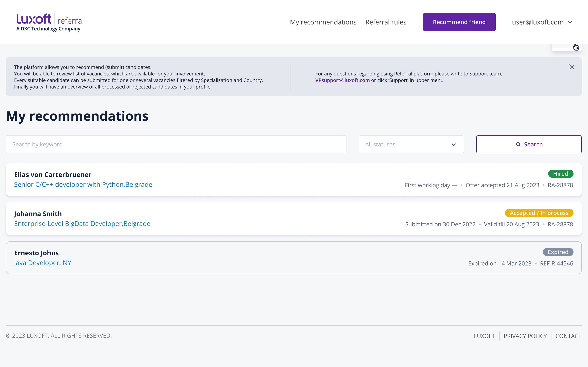Click the VPsupport@luxoft.com email link

pyautogui.click(x=342, y=80)
